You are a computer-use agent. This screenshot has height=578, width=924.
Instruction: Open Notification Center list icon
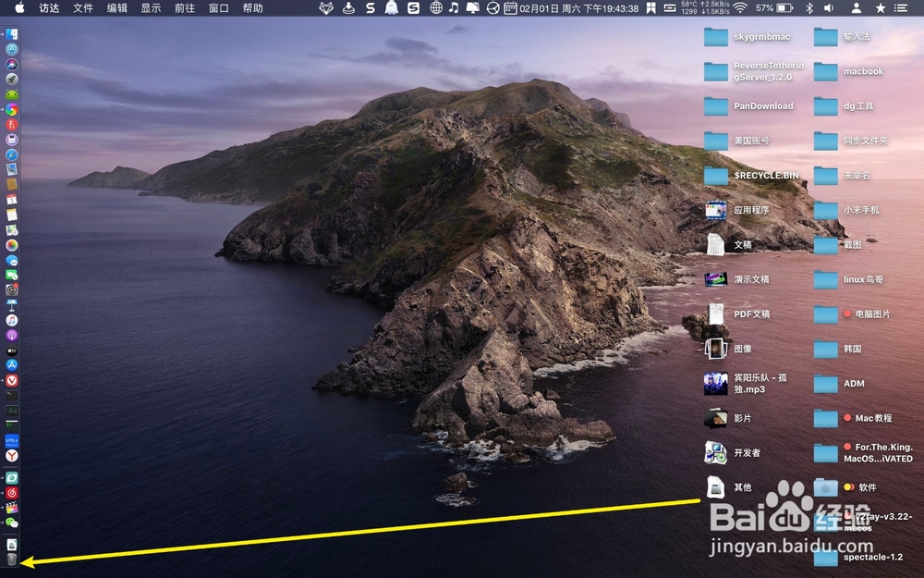point(900,7)
